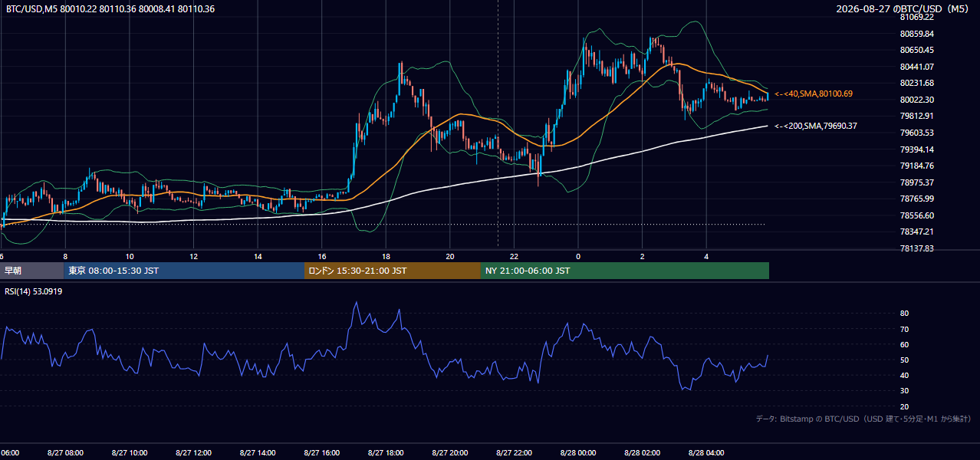Select the 80022.30 price axis label

tap(916, 100)
